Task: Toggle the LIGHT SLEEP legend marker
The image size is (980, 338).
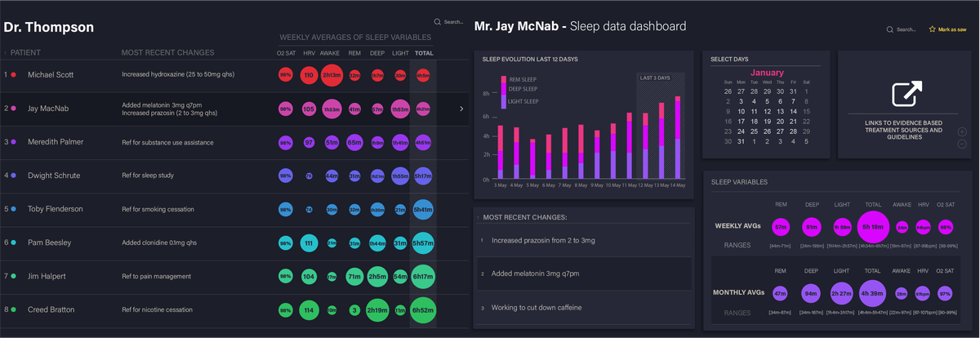Action: click(503, 101)
